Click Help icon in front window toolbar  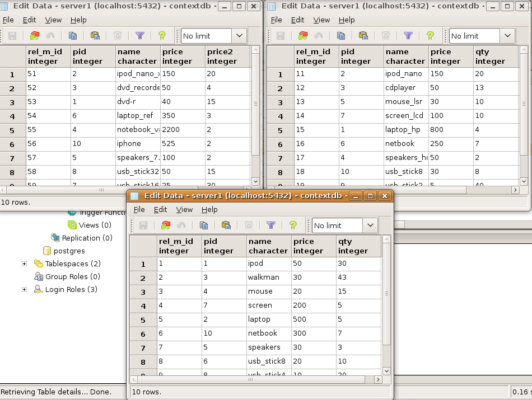[293, 225]
